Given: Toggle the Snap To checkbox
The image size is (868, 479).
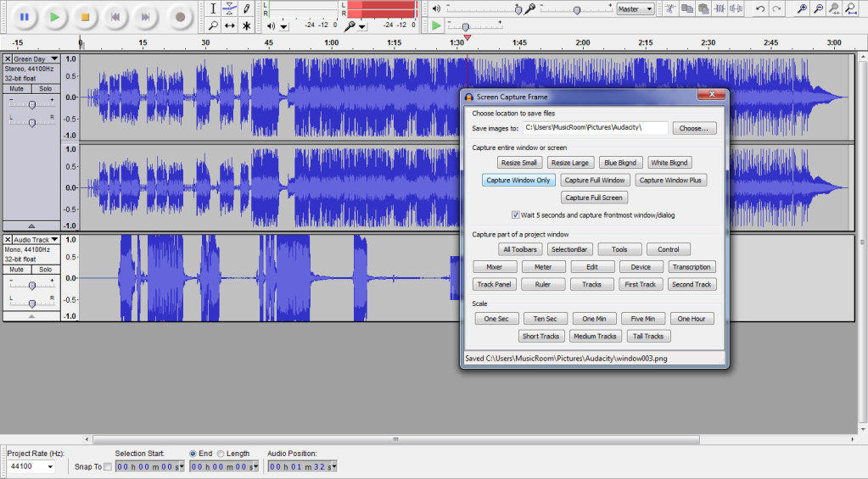Looking at the screenshot, I should coord(107,467).
